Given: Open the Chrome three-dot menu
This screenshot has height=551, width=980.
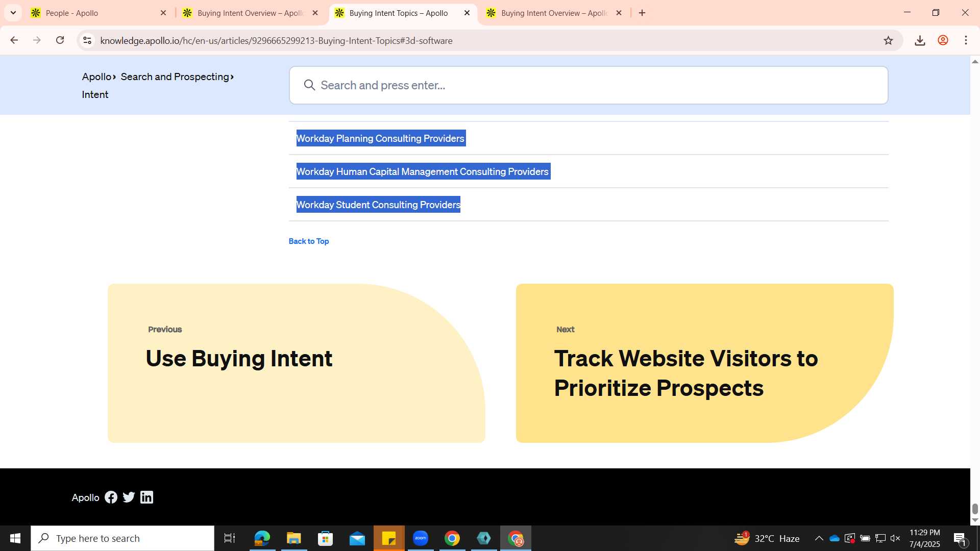Looking at the screenshot, I should [966, 40].
